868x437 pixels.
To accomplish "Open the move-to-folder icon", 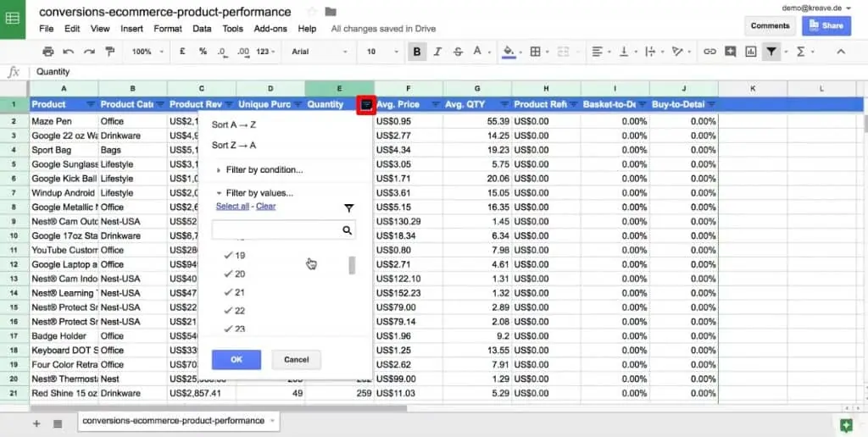I will click(x=331, y=12).
